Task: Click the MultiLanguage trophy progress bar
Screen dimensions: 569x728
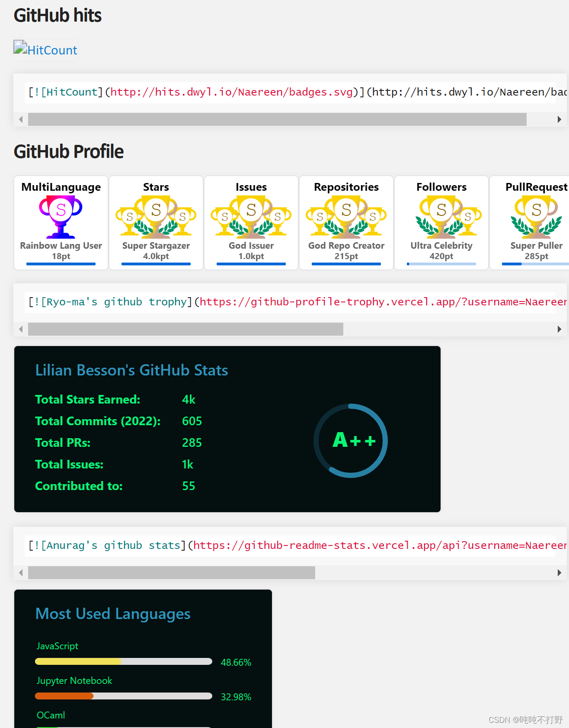Action: (61, 264)
